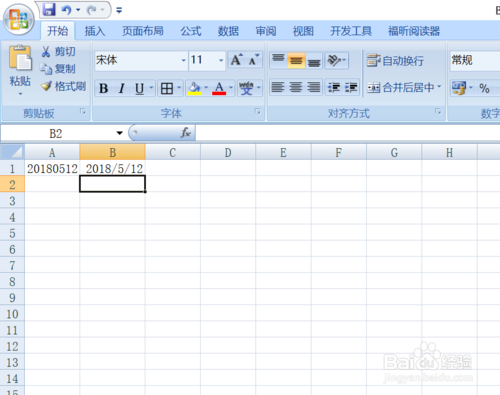This screenshot has height=395, width=500.
Task: Select cell A1 containing 20180512
Action: pos(52,169)
